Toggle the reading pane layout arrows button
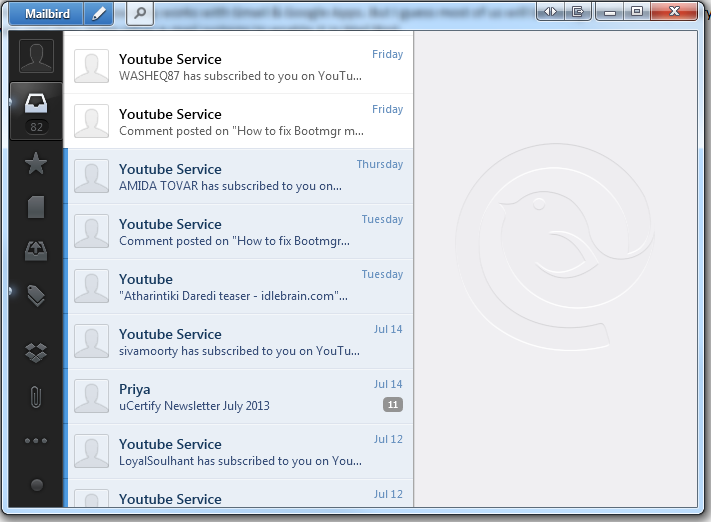The width and height of the screenshot is (711, 522). [x=550, y=12]
